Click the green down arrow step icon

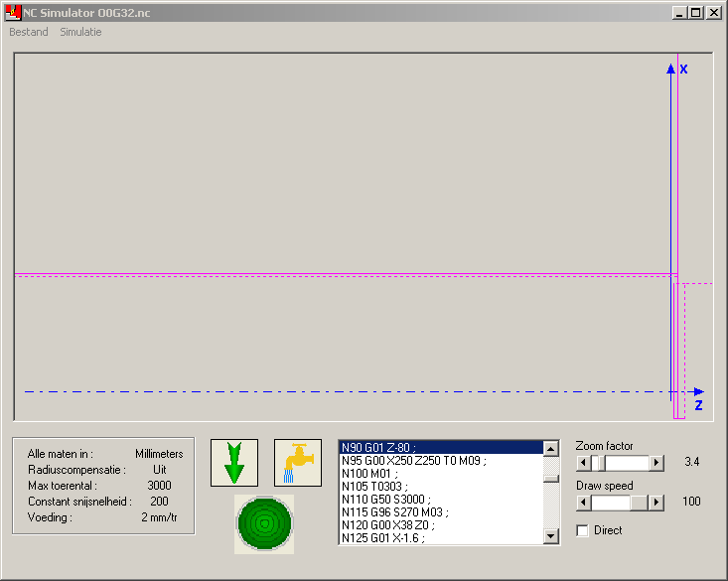point(234,463)
